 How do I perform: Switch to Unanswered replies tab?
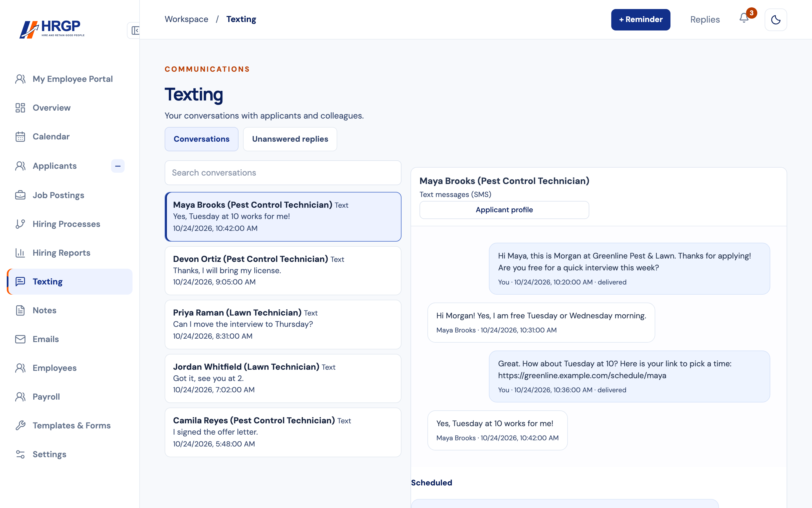tap(290, 139)
